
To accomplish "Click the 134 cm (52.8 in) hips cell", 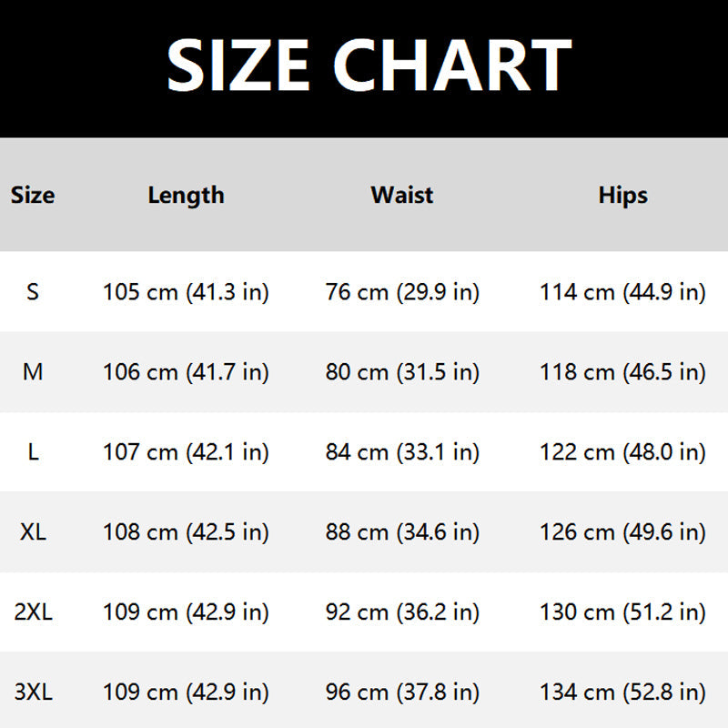I will (x=622, y=693).
